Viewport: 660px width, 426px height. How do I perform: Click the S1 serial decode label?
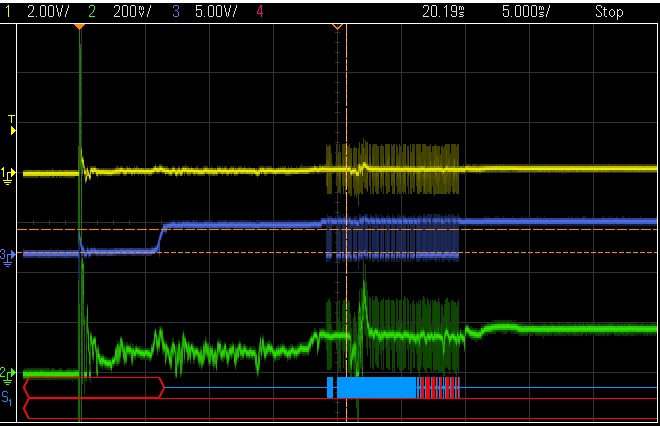click(6, 398)
